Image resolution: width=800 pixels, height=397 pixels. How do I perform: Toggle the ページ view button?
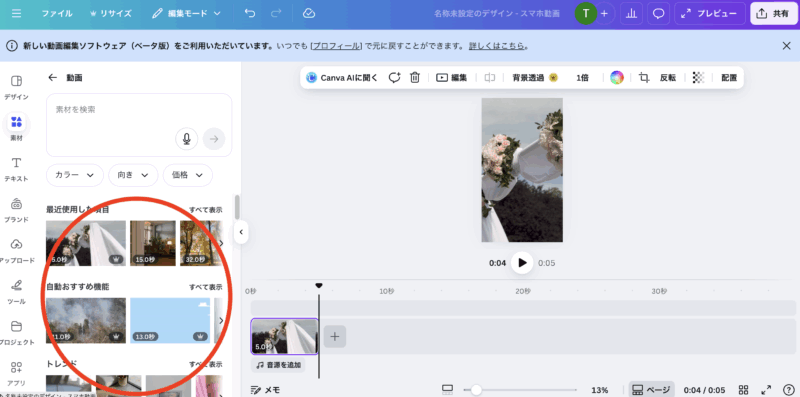(x=652, y=390)
